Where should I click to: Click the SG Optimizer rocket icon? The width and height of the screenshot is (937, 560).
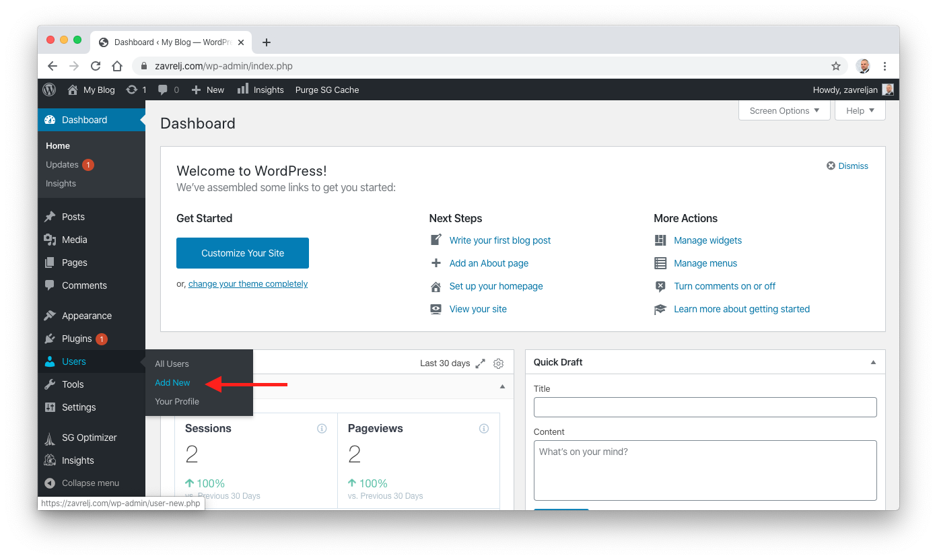[x=50, y=438]
